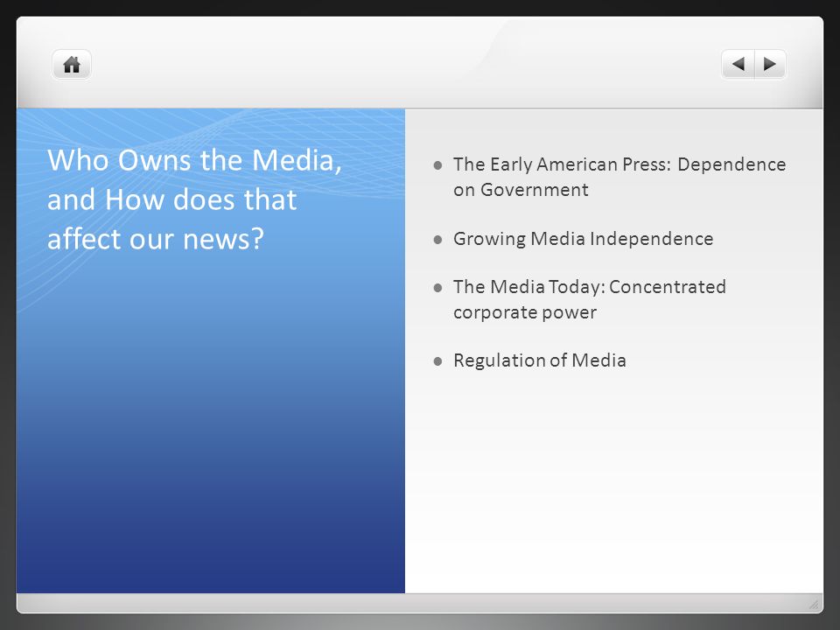
Task: Click the resize grip at slide corner
Action: tap(813, 605)
